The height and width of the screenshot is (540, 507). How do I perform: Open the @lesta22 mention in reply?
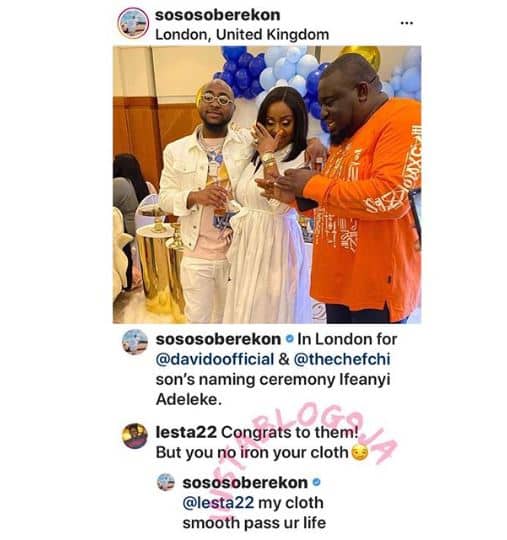(218, 503)
